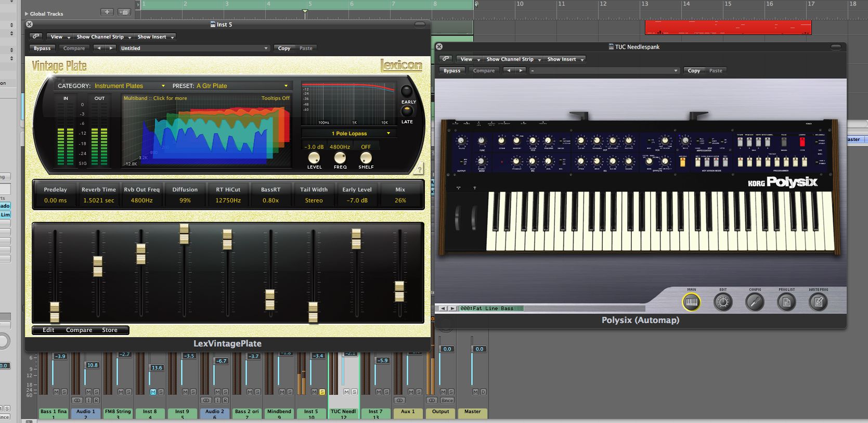Select previous preset arrow in Inst 5 window

(99, 48)
